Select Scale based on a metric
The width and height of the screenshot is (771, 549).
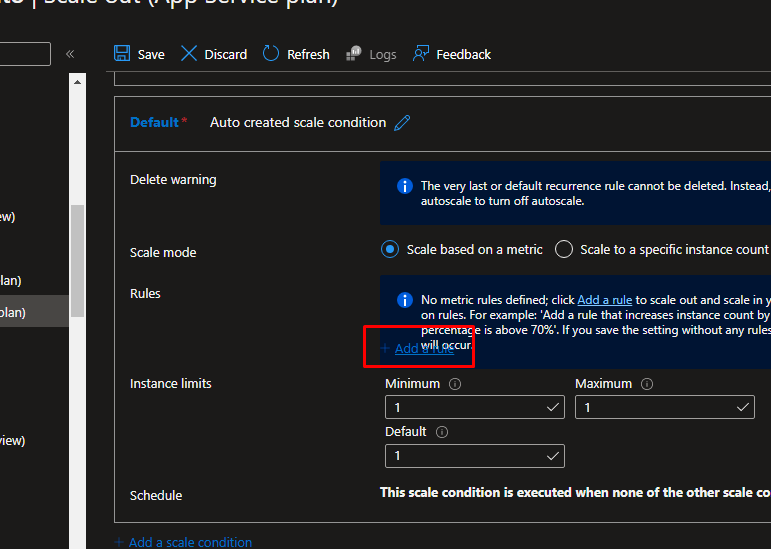(x=390, y=249)
